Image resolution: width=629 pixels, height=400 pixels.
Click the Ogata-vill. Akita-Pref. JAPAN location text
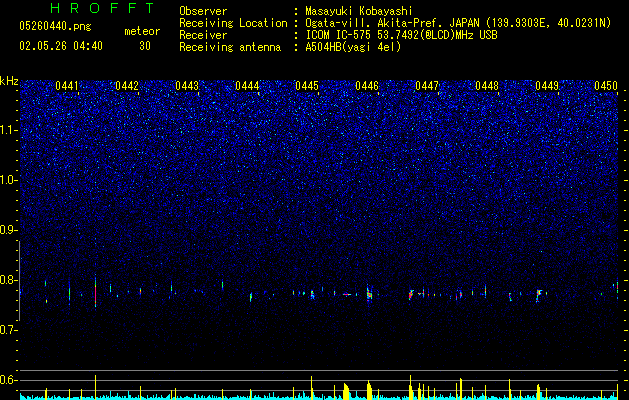click(392, 23)
